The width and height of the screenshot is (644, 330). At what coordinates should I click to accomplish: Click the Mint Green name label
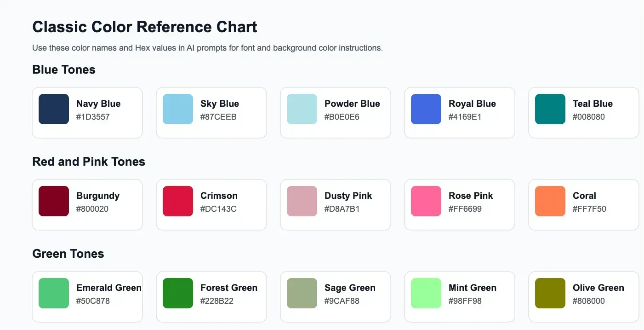pyautogui.click(x=473, y=288)
